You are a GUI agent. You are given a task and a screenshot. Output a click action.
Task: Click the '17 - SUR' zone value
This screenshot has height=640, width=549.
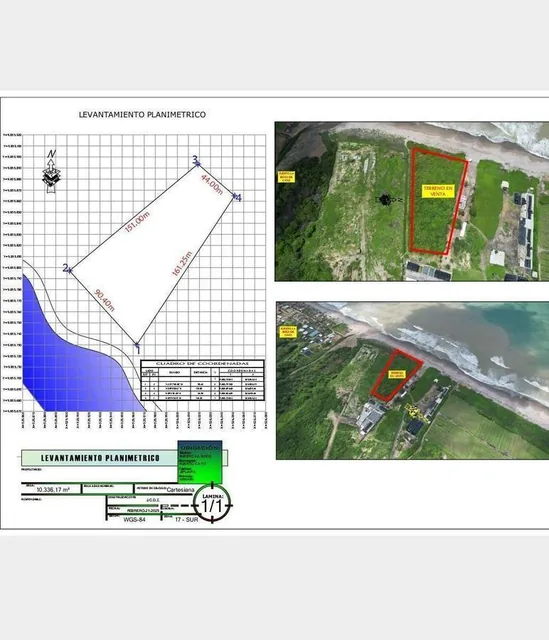click(187, 520)
